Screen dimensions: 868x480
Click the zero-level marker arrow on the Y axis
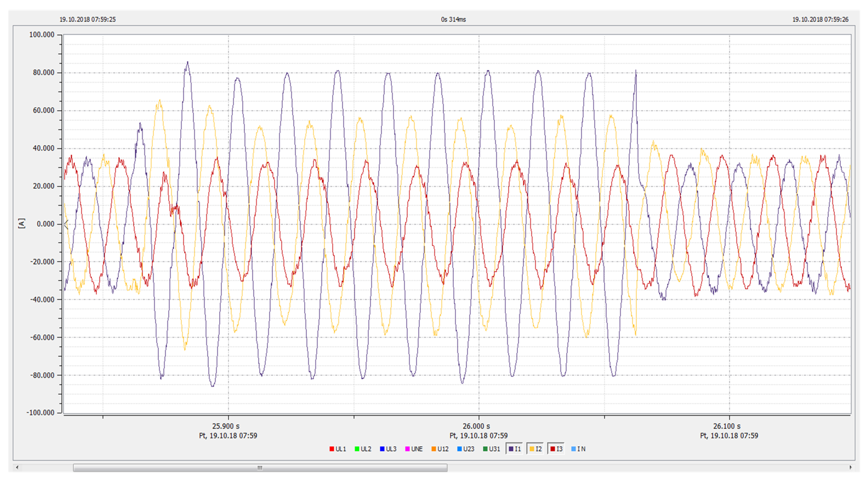pyautogui.click(x=66, y=225)
